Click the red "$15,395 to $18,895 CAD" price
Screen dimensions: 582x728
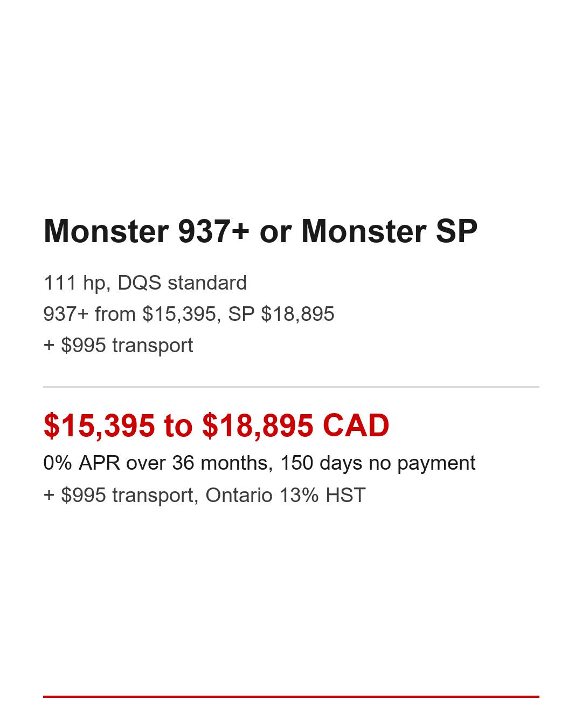pos(216,425)
